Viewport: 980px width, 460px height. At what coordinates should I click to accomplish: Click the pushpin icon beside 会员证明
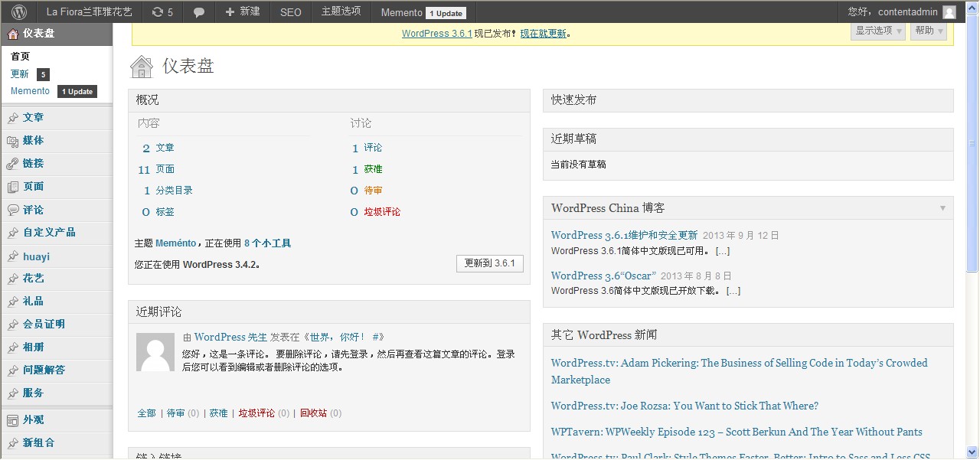[x=12, y=325]
